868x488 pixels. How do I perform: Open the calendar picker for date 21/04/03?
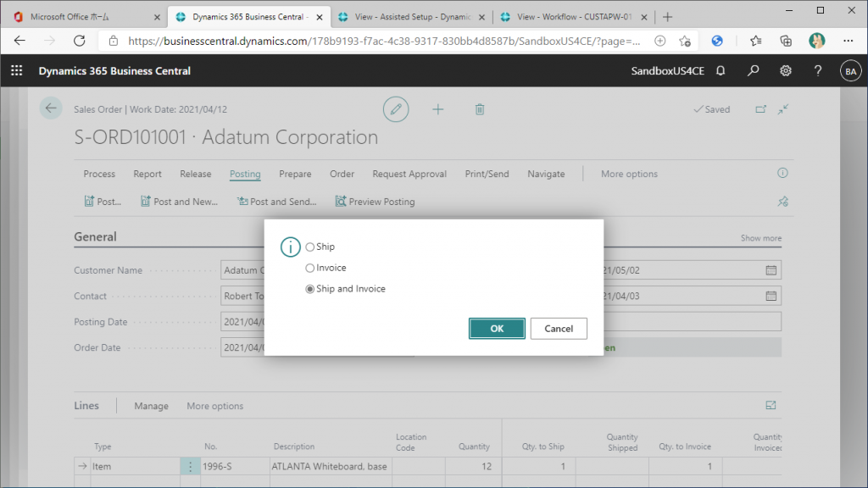click(x=771, y=296)
